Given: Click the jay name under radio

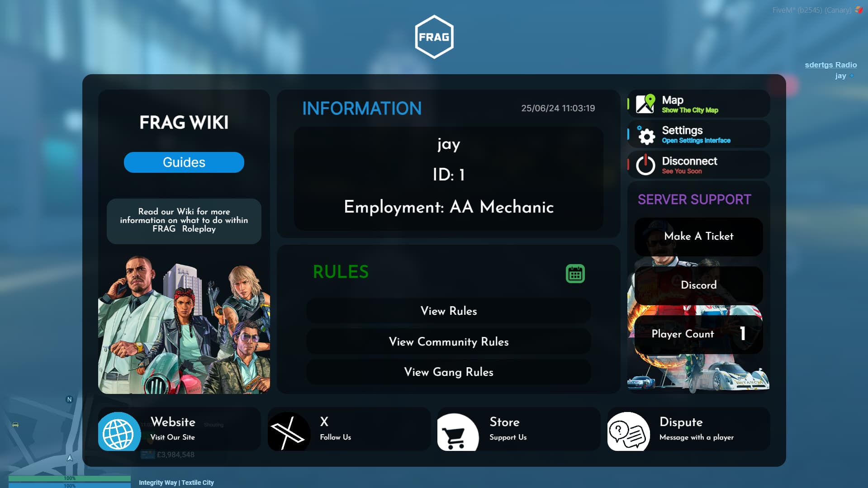Looking at the screenshot, I should pos(840,76).
